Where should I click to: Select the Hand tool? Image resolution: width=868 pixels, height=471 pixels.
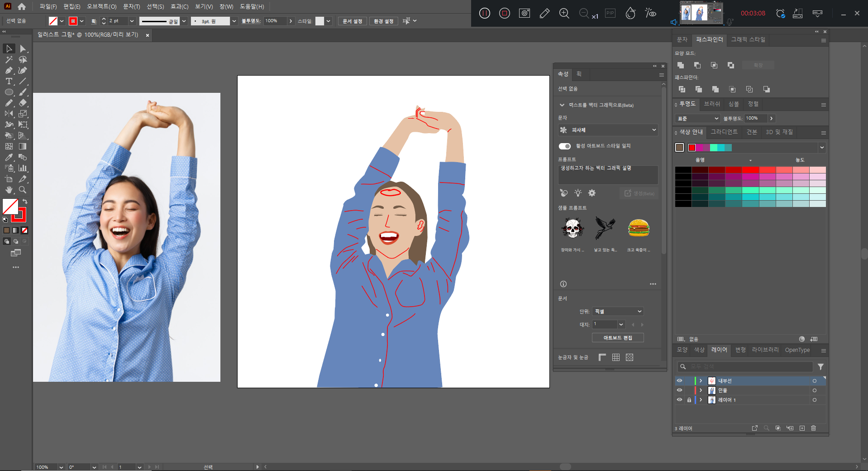[9, 190]
